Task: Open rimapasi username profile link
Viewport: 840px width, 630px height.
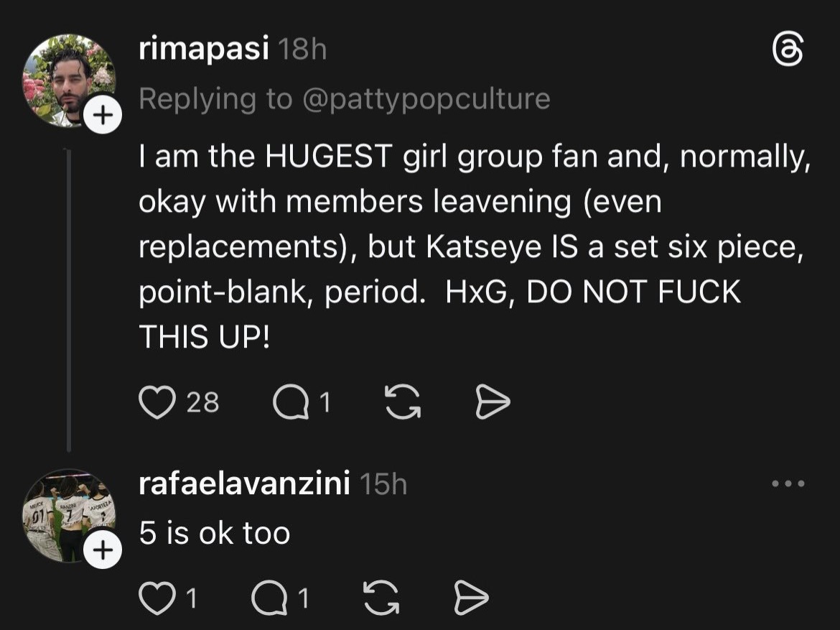Action: click(x=203, y=50)
